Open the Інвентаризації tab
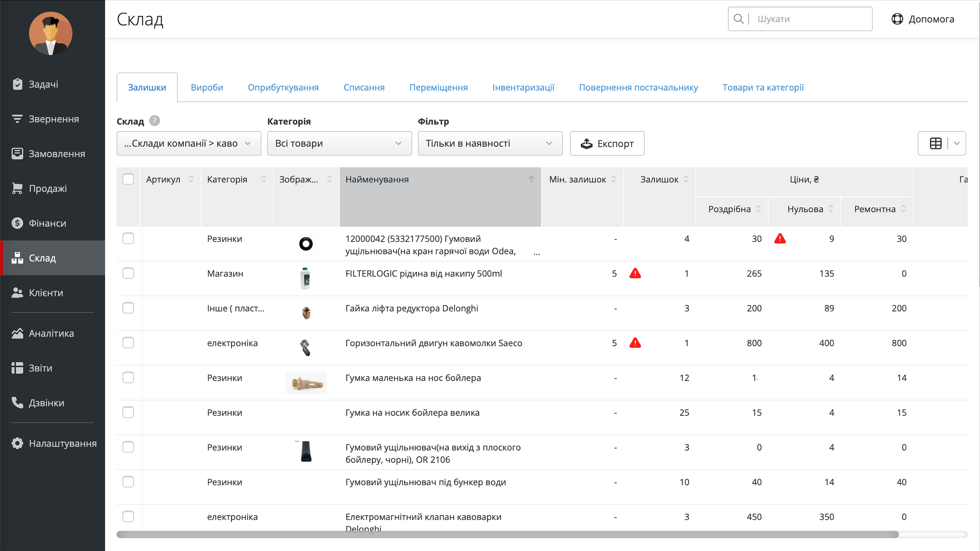The width and height of the screenshot is (980, 551). [523, 88]
